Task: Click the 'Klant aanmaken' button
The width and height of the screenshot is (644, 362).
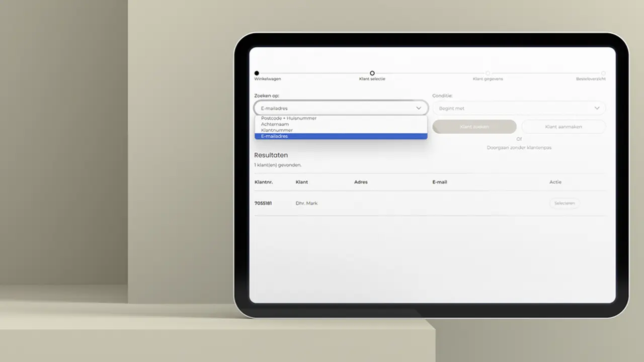Action: point(563,127)
